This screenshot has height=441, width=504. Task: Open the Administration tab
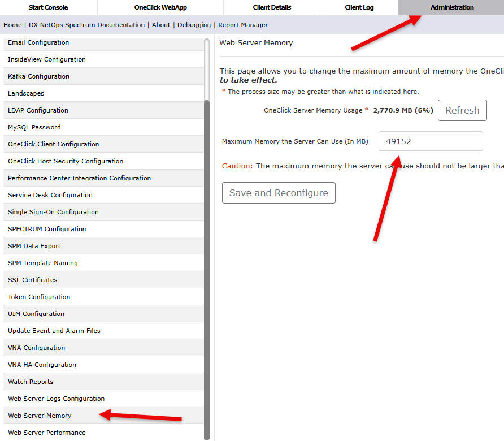pos(451,7)
